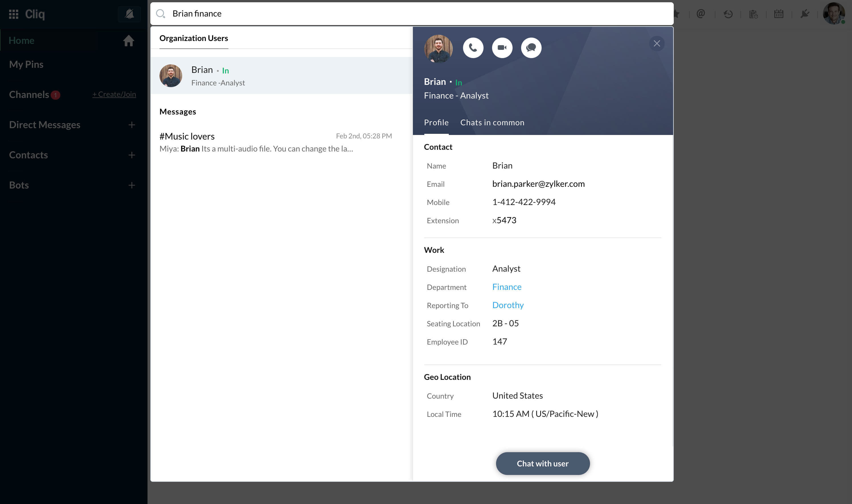Click the local time 10:15 AM value
The width and height of the screenshot is (852, 504).
click(545, 414)
